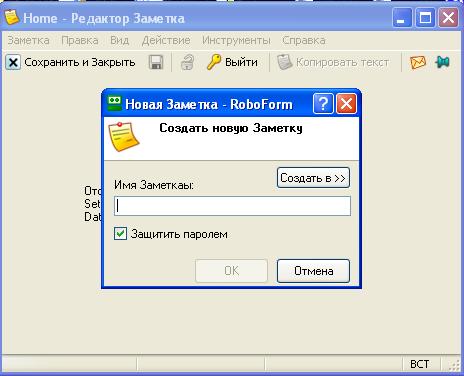
Task: Click the Создать новую Заметку heading
Action: [x=231, y=128]
